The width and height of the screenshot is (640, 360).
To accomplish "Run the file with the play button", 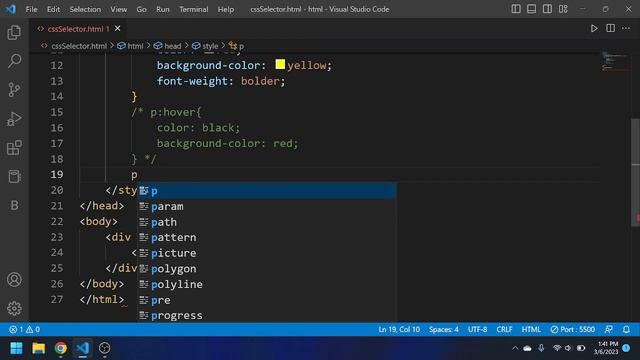I will pos(594,29).
